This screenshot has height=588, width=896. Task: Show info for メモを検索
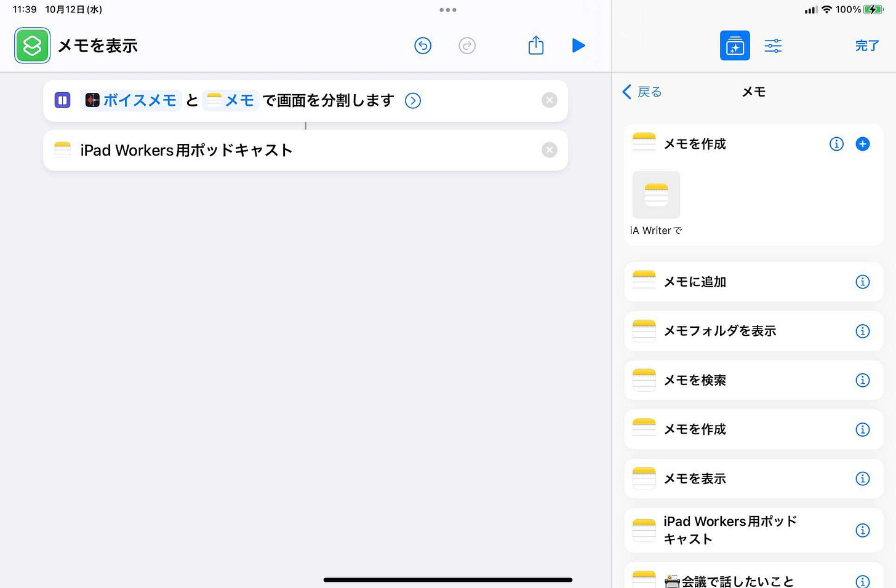[863, 380]
